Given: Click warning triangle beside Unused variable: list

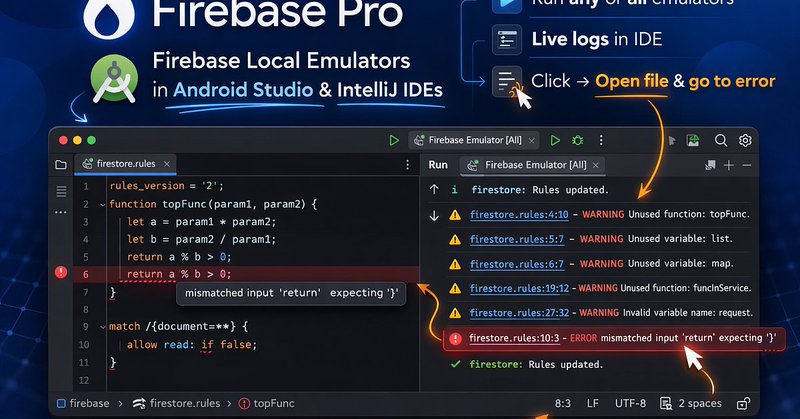Looking at the screenshot, I should [455, 239].
